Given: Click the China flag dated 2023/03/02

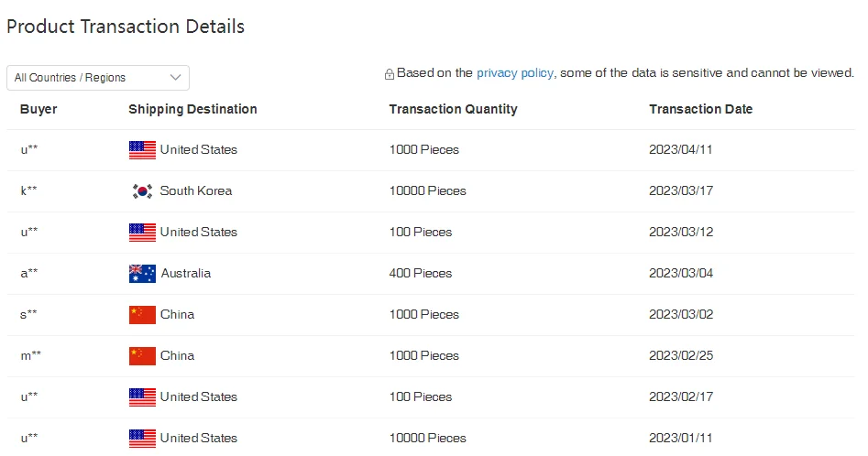Looking at the screenshot, I should pyautogui.click(x=142, y=315).
